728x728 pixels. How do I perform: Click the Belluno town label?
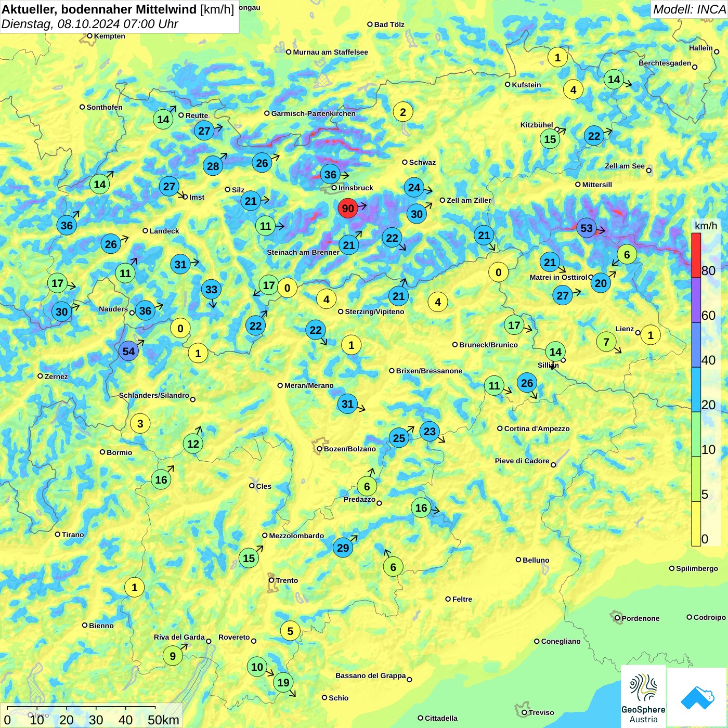(x=536, y=561)
